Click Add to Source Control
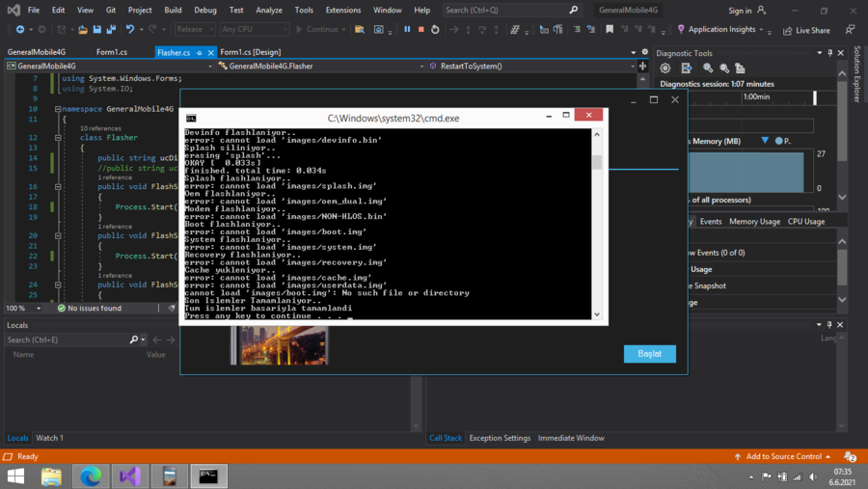Image resolution: width=868 pixels, height=489 pixels. point(783,456)
